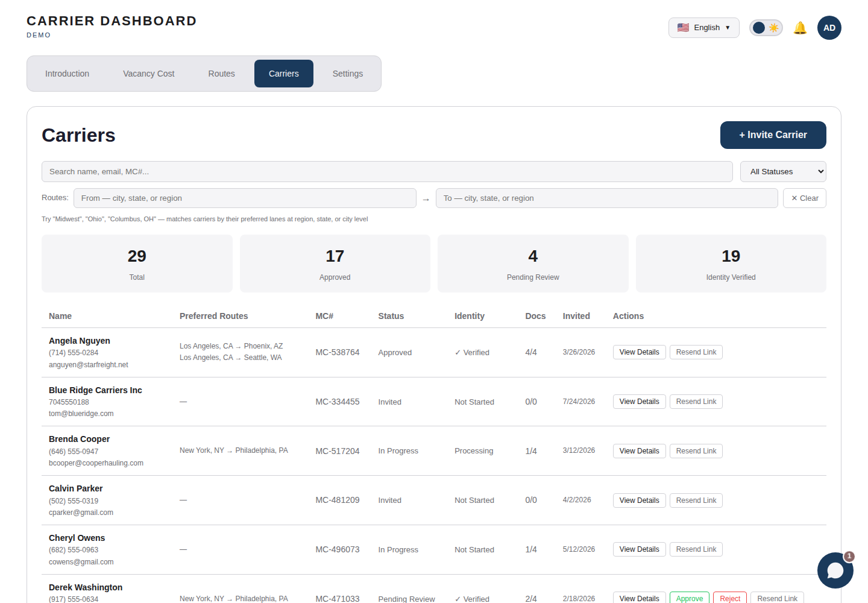Screen dimensions: 868x603
Task: Resend link to Cheryl Owens
Action: click(x=696, y=549)
